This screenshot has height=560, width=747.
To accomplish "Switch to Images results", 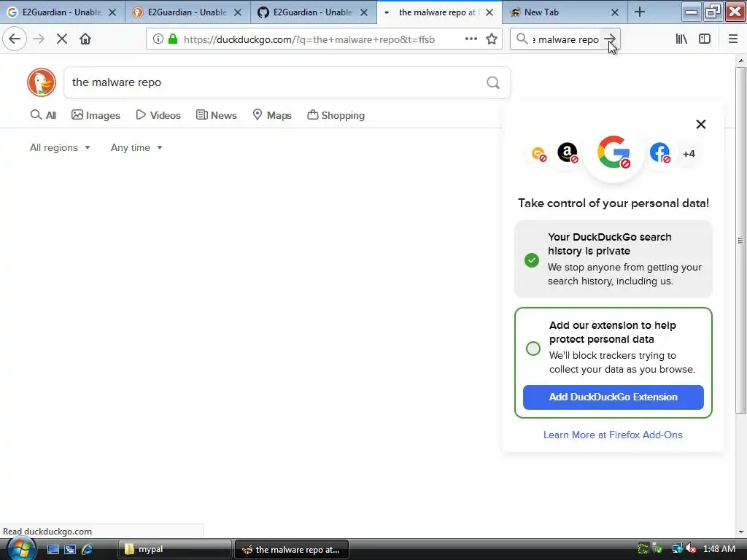I will (96, 115).
